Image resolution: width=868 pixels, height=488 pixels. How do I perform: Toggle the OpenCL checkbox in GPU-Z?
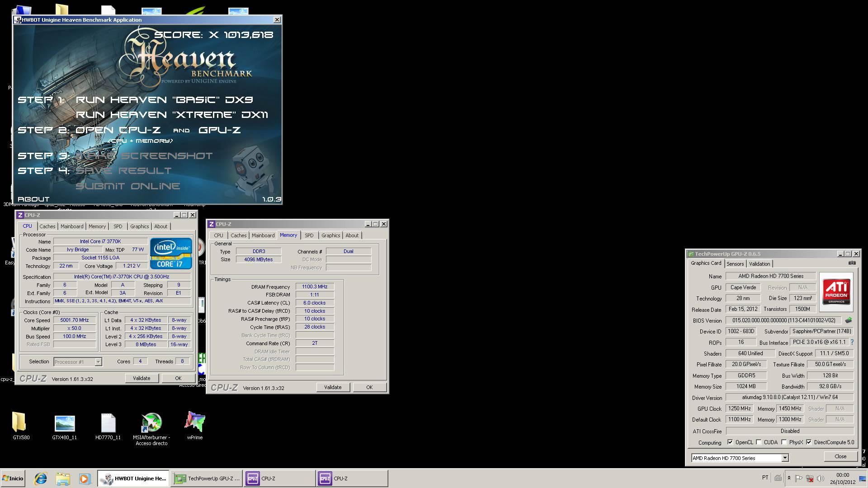pyautogui.click(x=730, y=442)
